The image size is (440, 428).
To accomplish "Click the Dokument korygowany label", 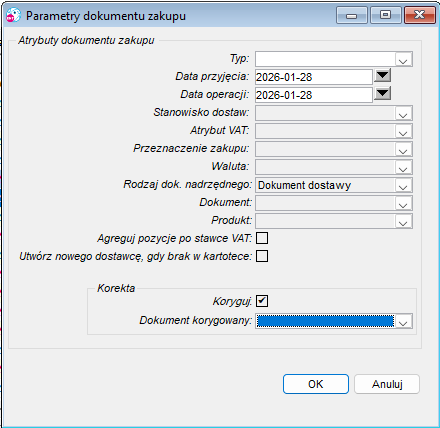I will coord(195,320).
